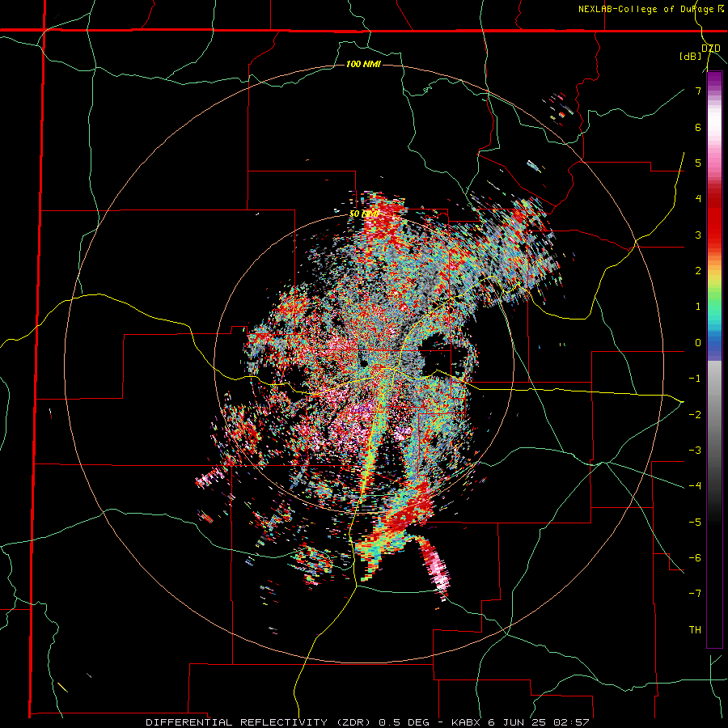The image size is (728, 728).
Task: Click the product title caption at bottom
Action: point(367,722)
